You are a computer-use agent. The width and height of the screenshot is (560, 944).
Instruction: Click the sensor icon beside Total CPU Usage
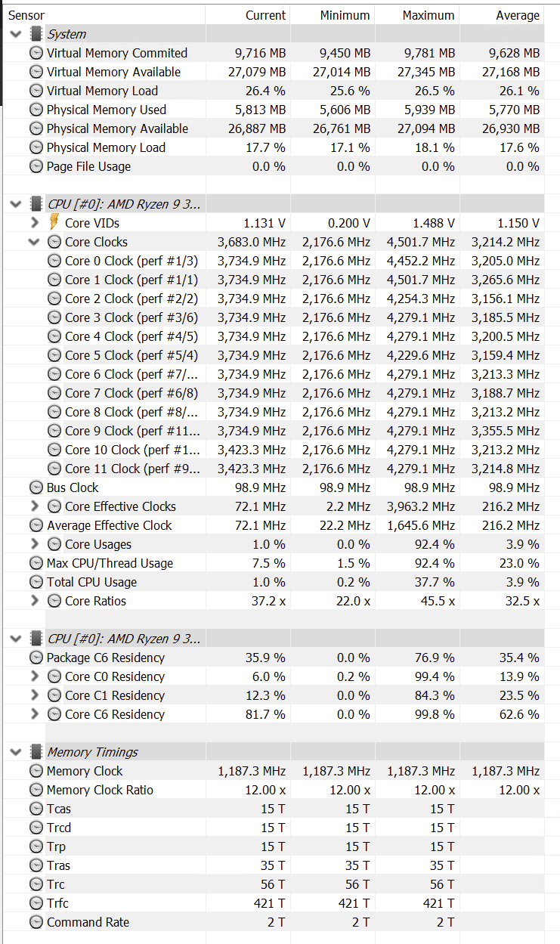click(36, 582)
